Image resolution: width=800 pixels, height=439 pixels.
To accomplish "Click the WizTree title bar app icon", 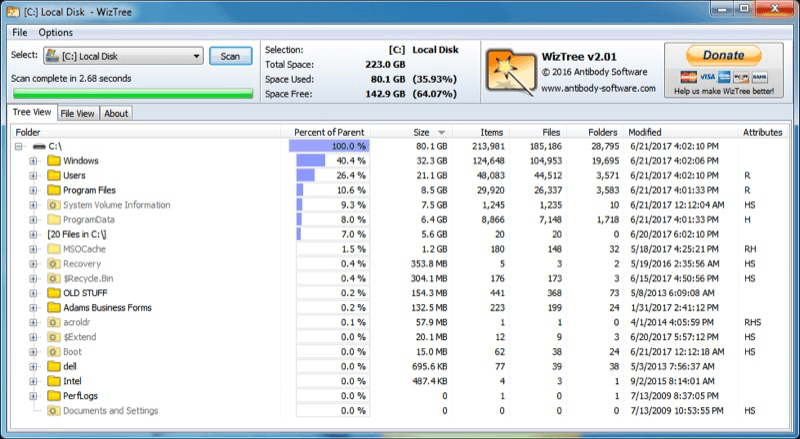I will point(13,11).
